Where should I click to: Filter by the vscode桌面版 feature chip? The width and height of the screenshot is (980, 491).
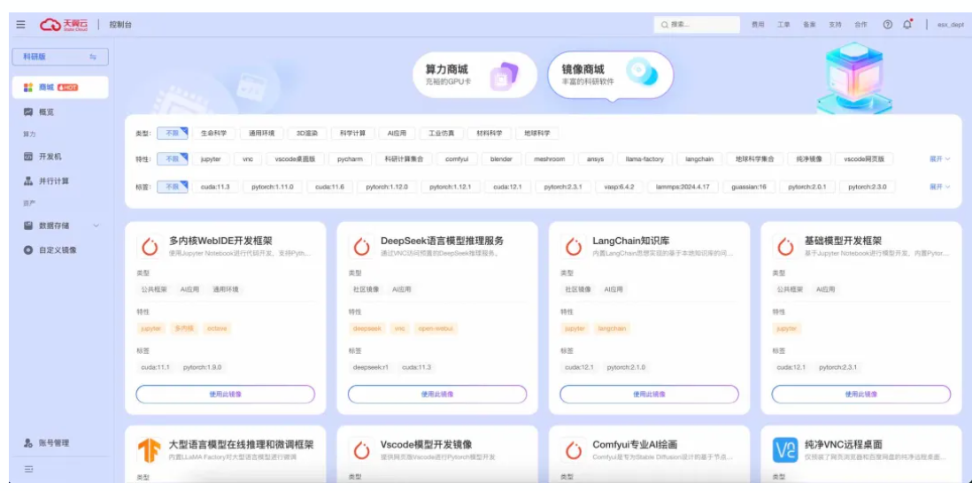coord(295,159)
